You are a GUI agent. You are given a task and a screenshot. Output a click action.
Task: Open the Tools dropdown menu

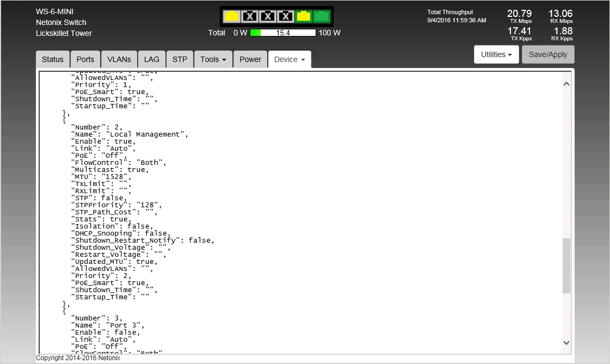213,59
